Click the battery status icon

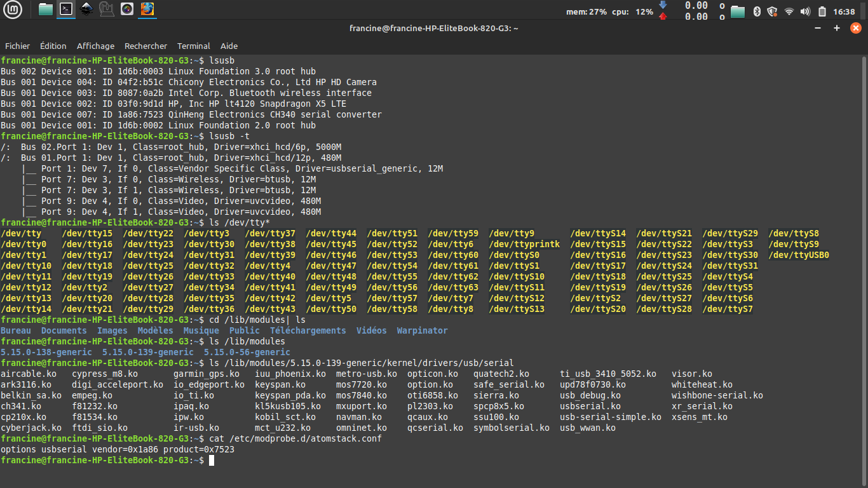tap(822, 11)
